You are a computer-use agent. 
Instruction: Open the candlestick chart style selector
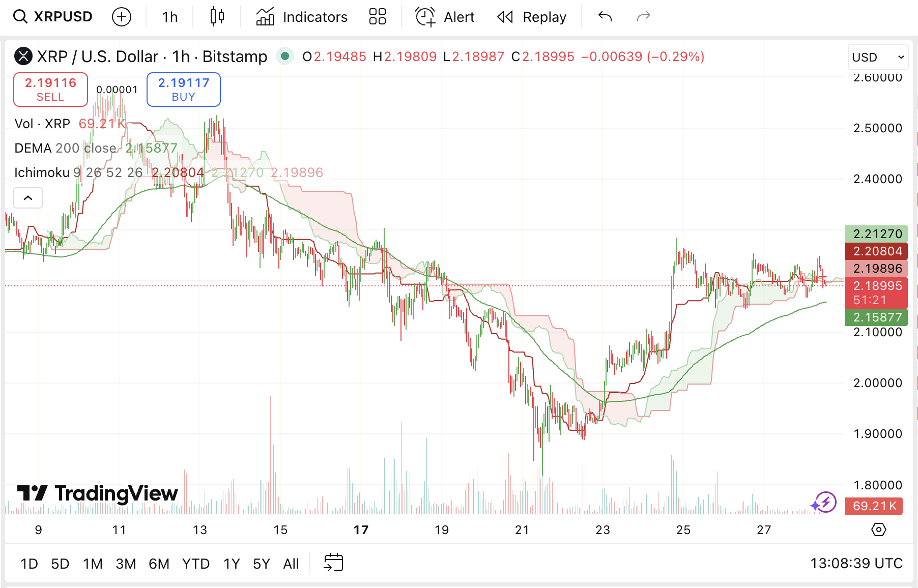point(217,17)
